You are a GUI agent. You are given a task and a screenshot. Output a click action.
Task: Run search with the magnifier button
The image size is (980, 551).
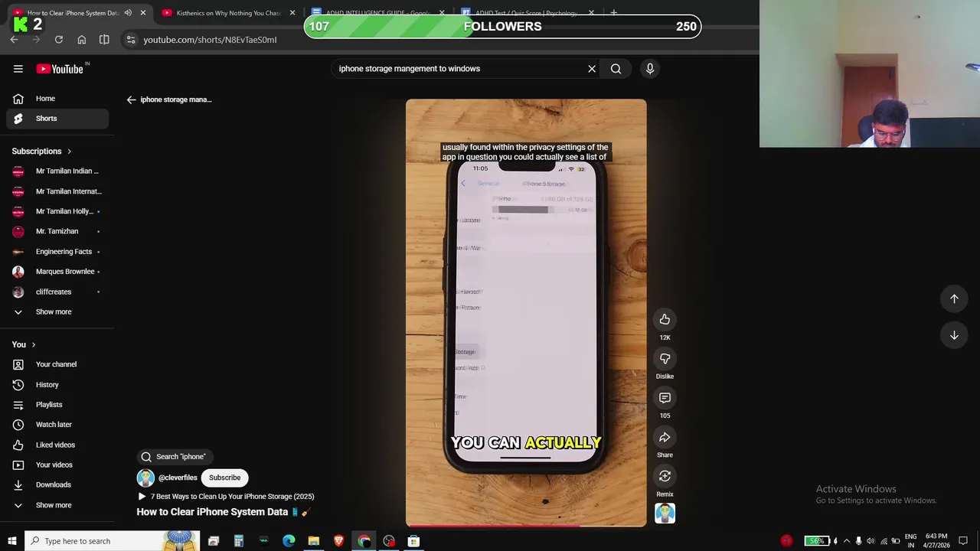click(x=616, y=69)
